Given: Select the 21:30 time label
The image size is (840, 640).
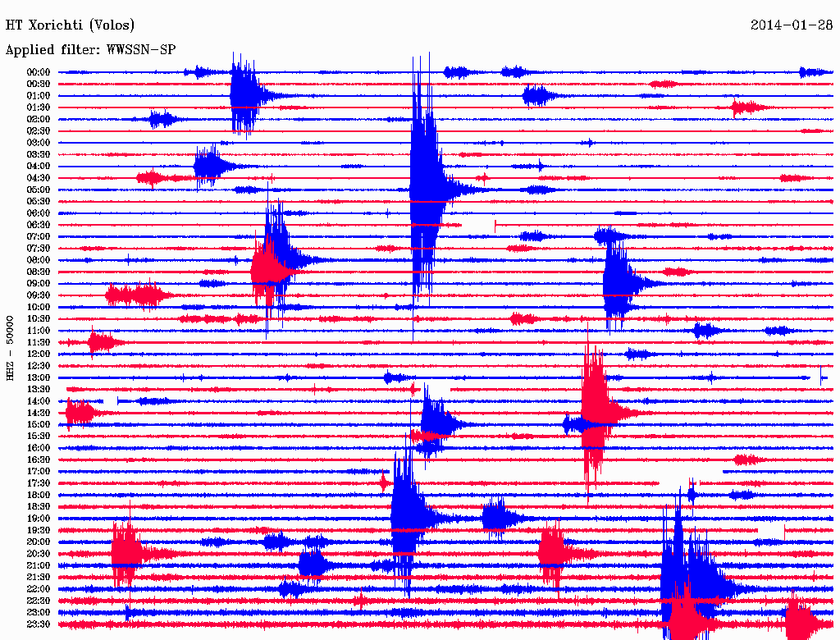Looking at the screenshot, I should coord(39,578).
